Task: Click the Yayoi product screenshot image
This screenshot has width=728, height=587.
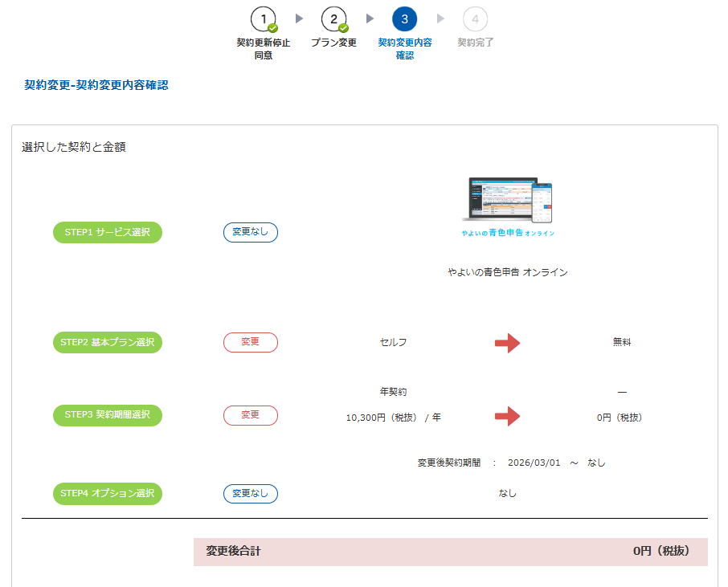Action: click(x=507, y=200)
